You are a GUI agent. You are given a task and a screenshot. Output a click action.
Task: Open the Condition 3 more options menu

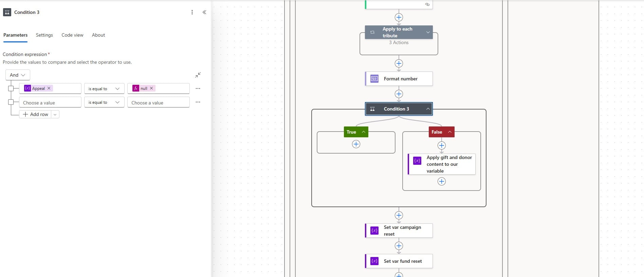[x=192, y=12]
